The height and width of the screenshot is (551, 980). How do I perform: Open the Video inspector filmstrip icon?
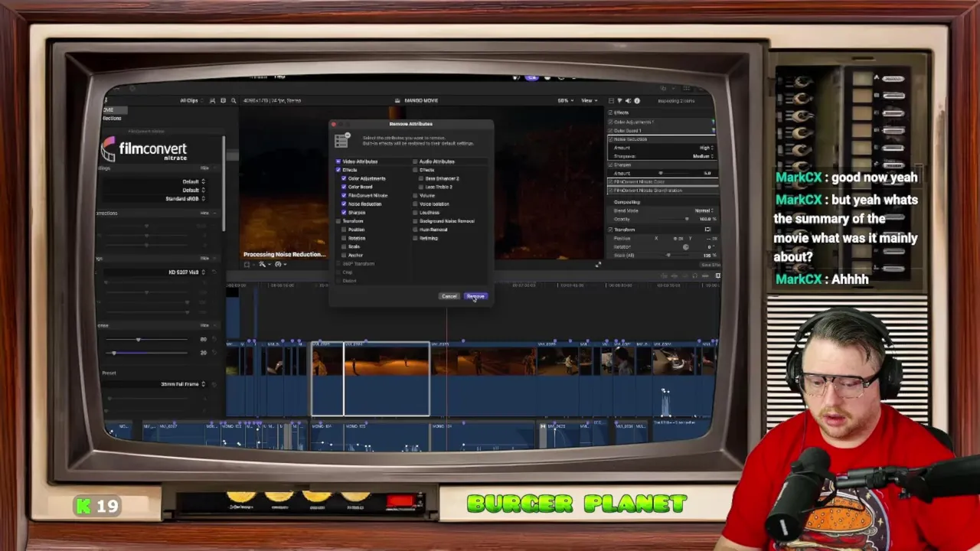point(611,100)
